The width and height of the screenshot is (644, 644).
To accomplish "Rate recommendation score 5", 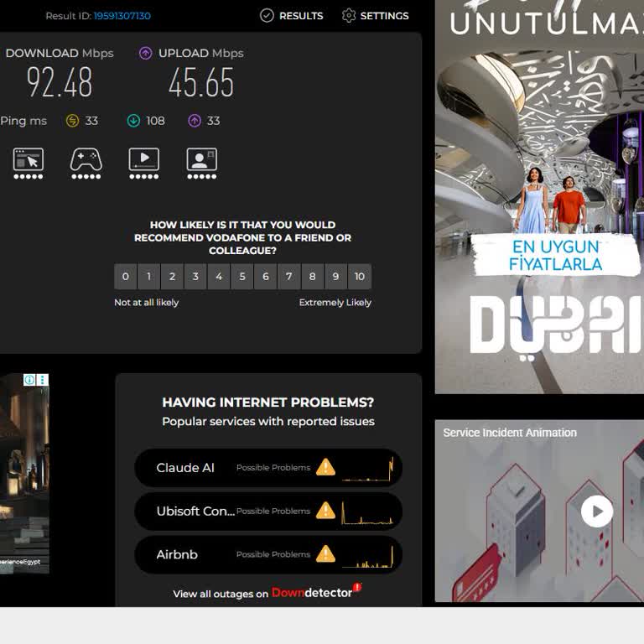I will [x=242, y=277].
